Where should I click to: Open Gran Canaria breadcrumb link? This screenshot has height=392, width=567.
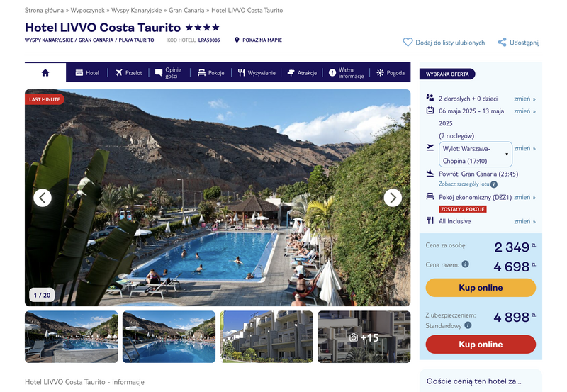[186, 10]
